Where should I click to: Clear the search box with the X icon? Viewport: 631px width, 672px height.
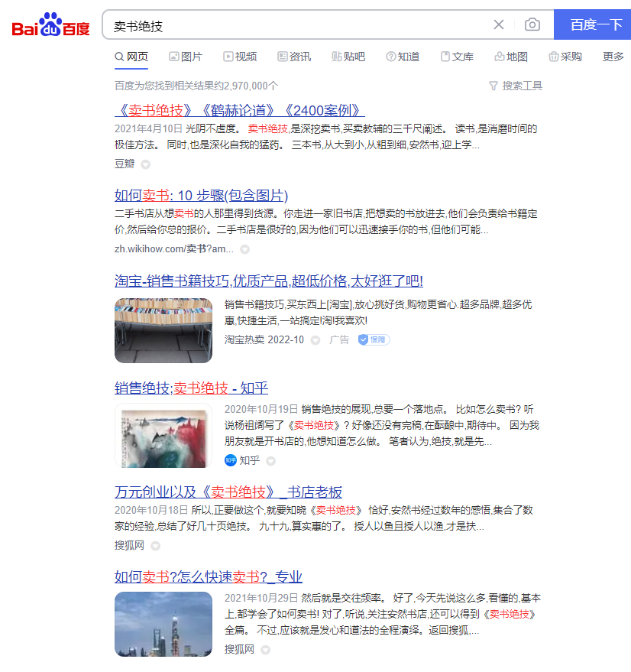pos(499,24)
